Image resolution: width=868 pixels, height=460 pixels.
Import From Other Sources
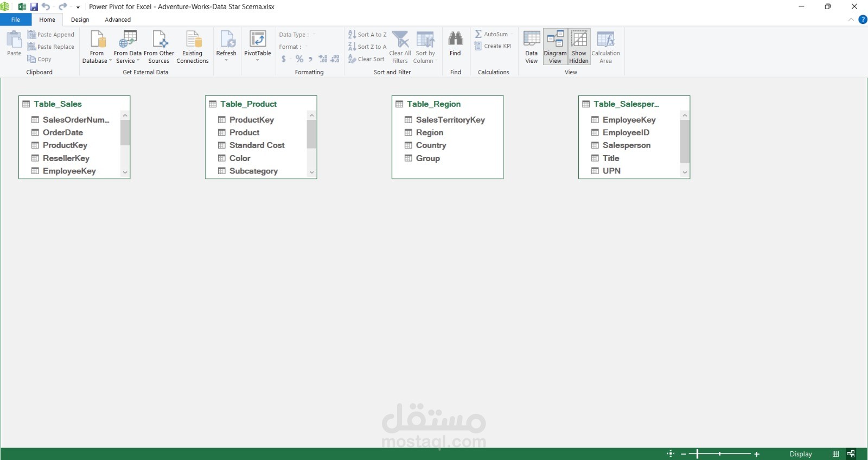click(159, 47)
